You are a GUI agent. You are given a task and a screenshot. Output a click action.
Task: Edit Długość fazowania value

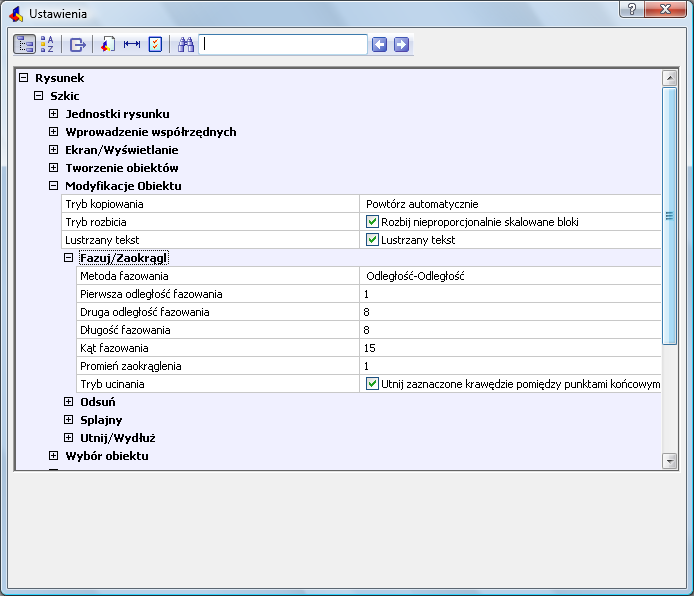coord(510,330)
